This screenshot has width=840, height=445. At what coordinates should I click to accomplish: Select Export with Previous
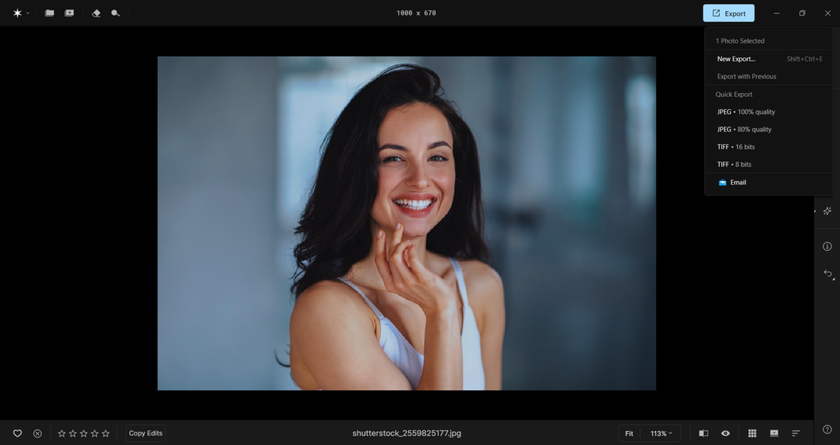(x=768, y=76)
